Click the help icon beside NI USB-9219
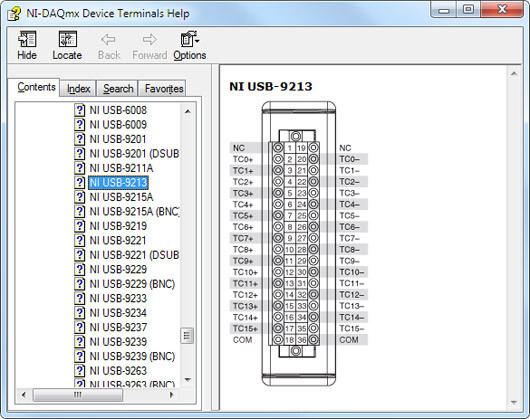The image size is (530, 419). [79, 226]
